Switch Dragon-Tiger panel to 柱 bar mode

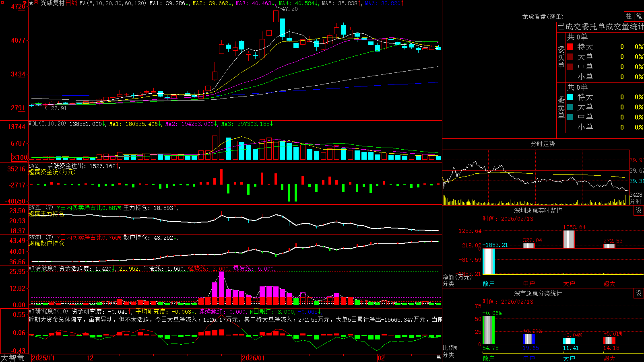629,16
